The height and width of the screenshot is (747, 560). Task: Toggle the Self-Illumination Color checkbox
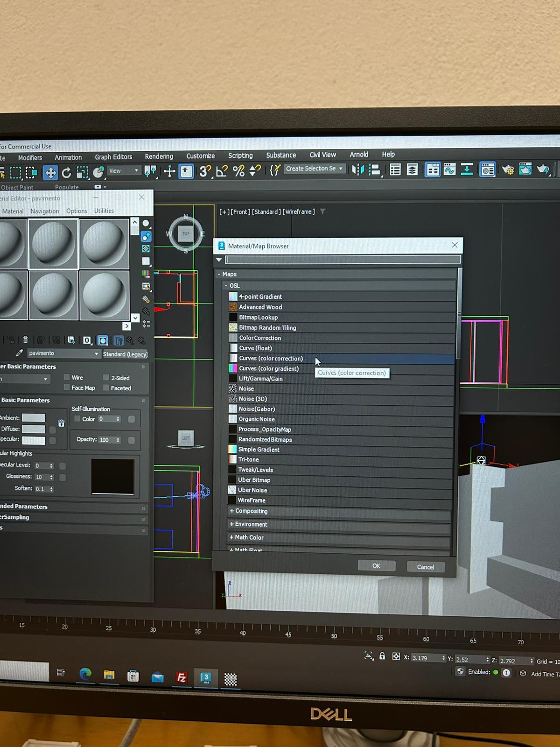77,419
